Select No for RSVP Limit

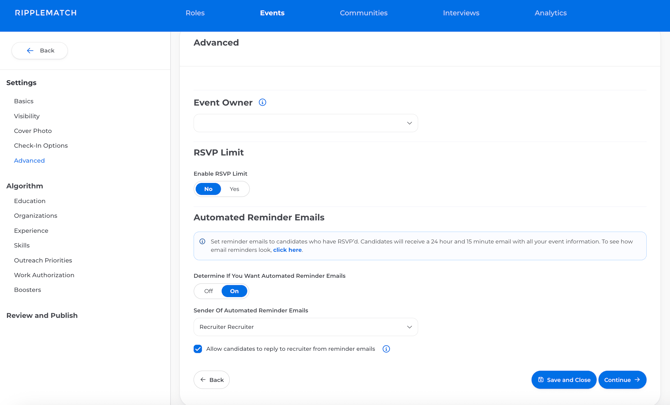[208, 189]
